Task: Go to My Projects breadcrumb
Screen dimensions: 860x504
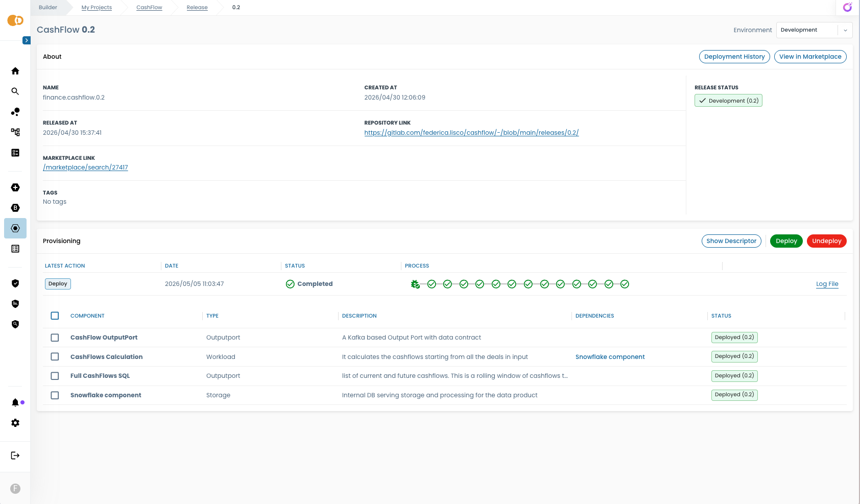Action: [97, 7]
